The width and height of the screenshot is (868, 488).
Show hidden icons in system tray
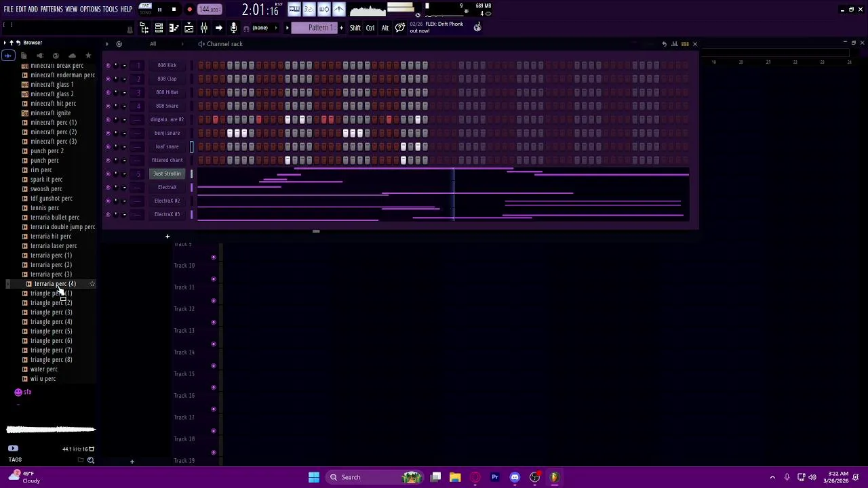[772, 477]
